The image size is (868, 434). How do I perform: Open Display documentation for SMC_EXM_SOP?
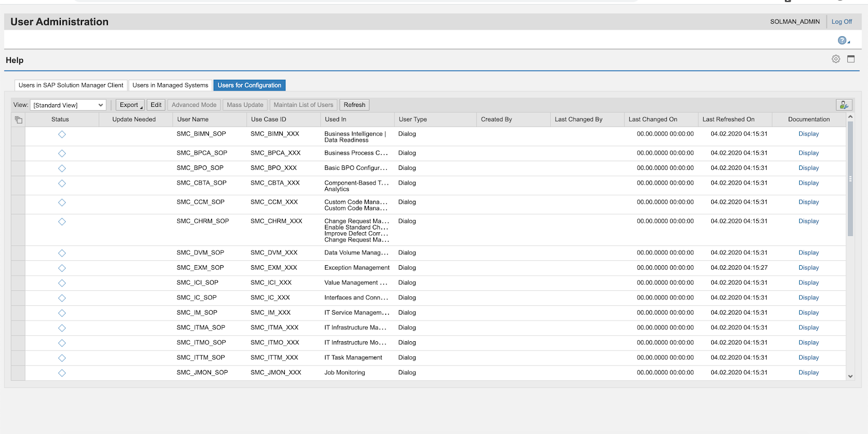(808, 268)
